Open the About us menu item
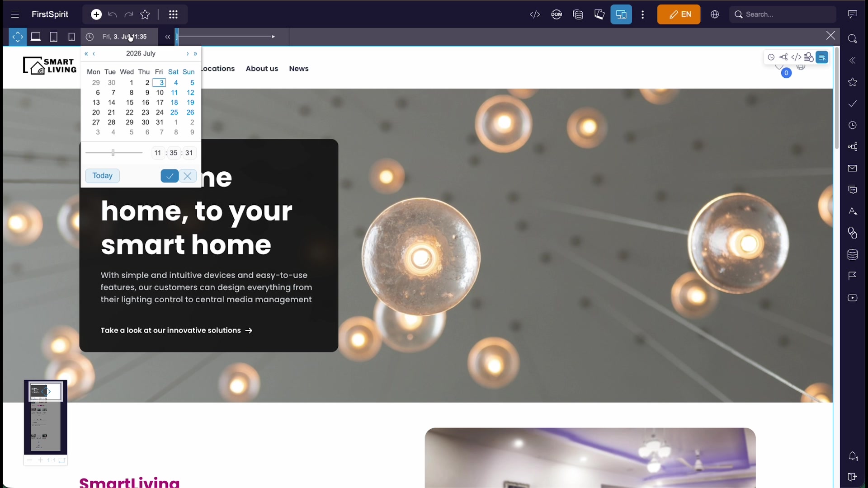868x488 pixels. click(262, 69)
